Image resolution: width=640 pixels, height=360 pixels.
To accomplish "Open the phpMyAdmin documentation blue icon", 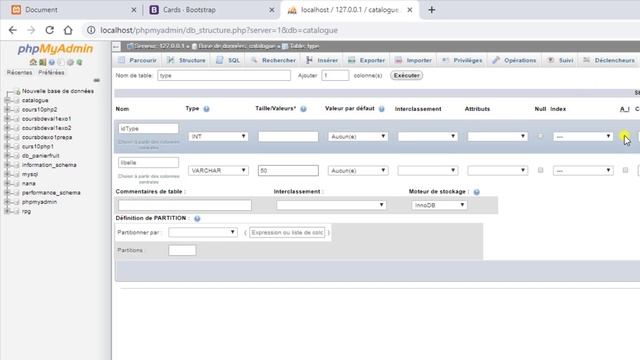I will pos(52,62).
